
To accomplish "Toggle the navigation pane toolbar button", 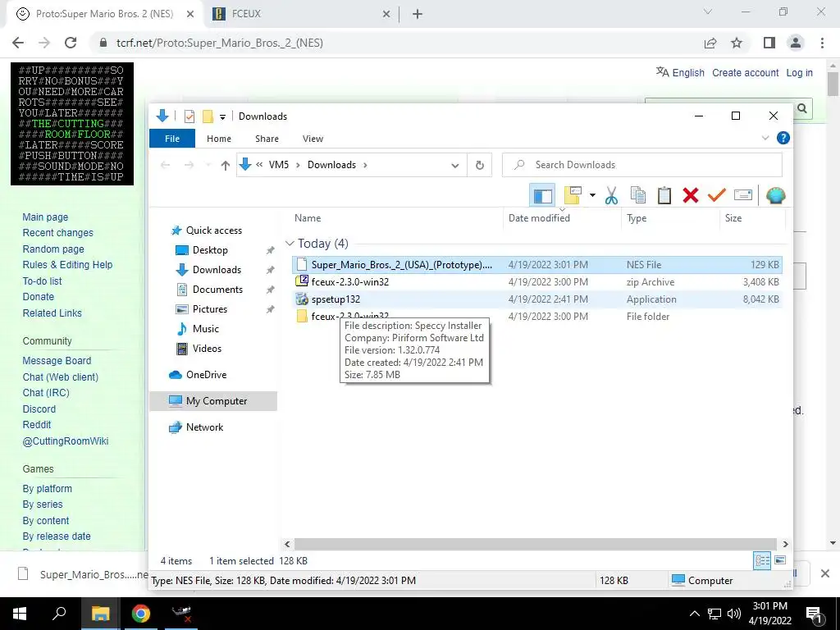I will (x=542, y=195).
